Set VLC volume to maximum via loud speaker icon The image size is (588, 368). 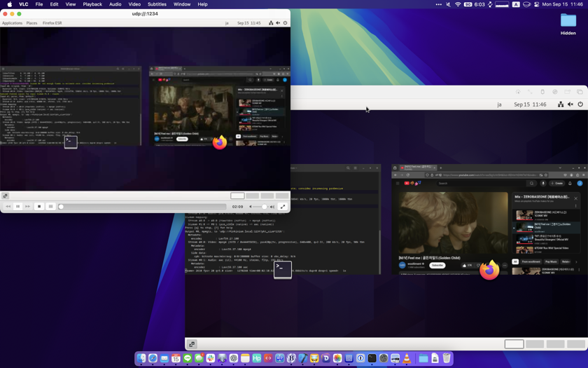tap(272, 207)
